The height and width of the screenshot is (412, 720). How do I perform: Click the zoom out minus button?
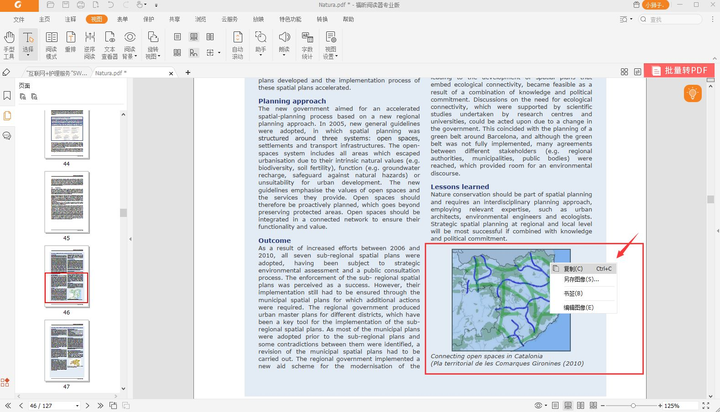(x=602, y=406)
